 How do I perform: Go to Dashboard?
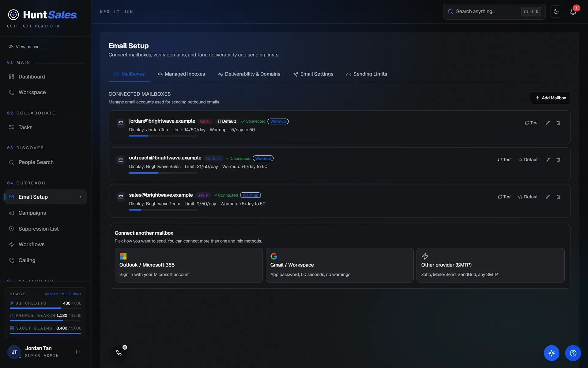point(45,77)
